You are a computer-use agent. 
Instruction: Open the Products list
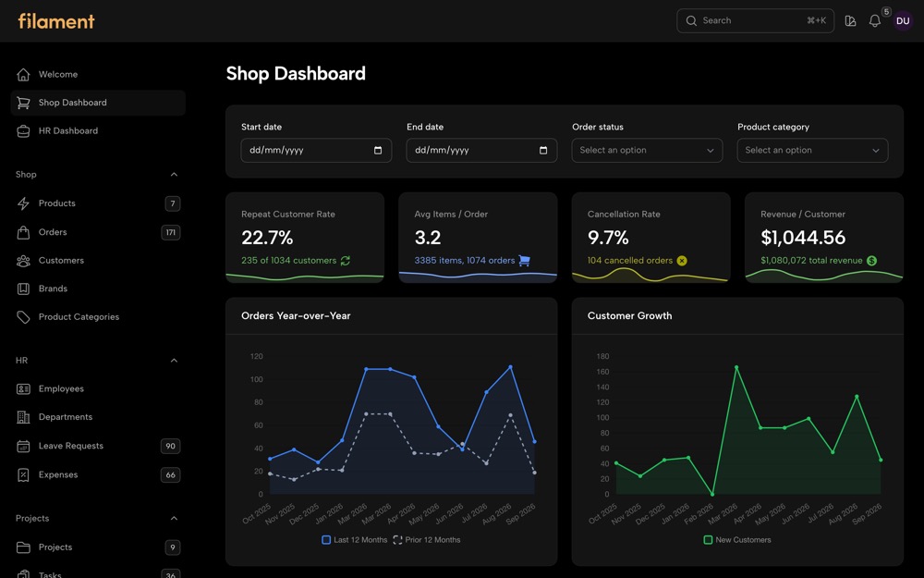pos(98,203)
